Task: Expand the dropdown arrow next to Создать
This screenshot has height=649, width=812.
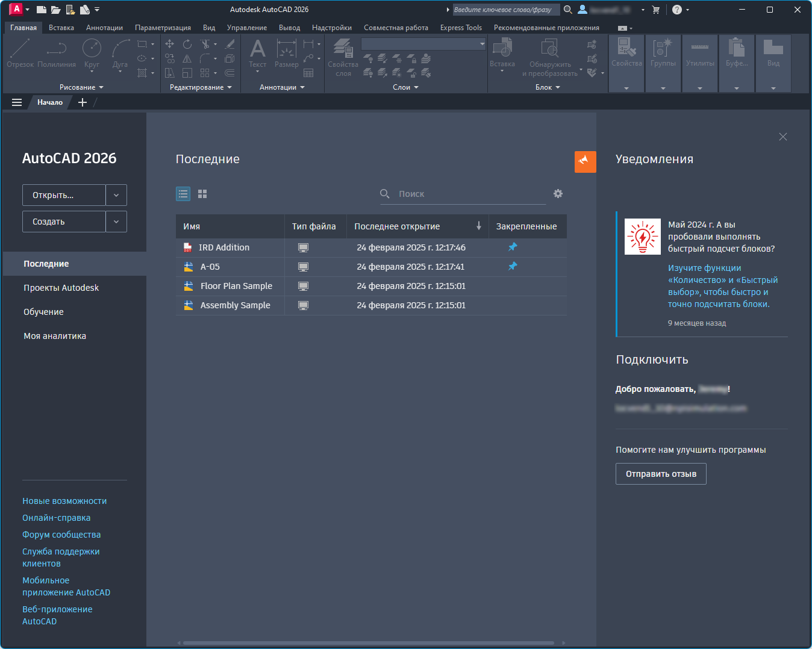Action: pos(116,222)
